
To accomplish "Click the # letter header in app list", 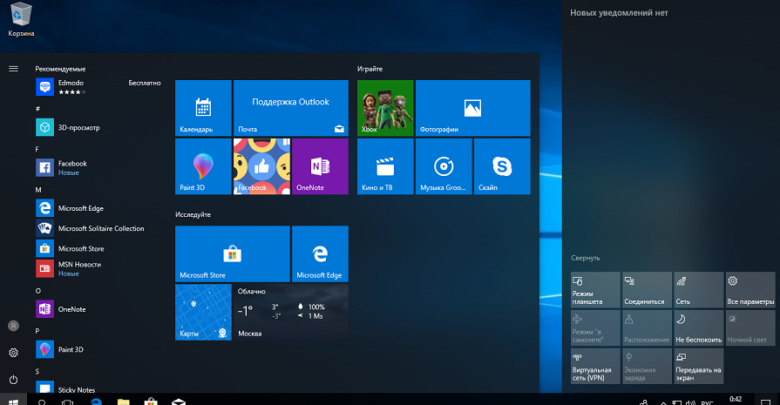I will [38, 108].
